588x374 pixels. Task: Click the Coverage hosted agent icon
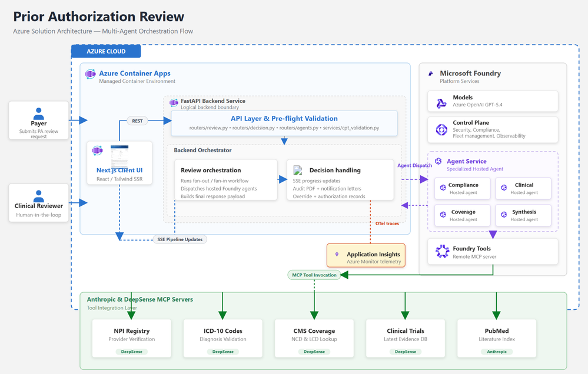point(443,215)
